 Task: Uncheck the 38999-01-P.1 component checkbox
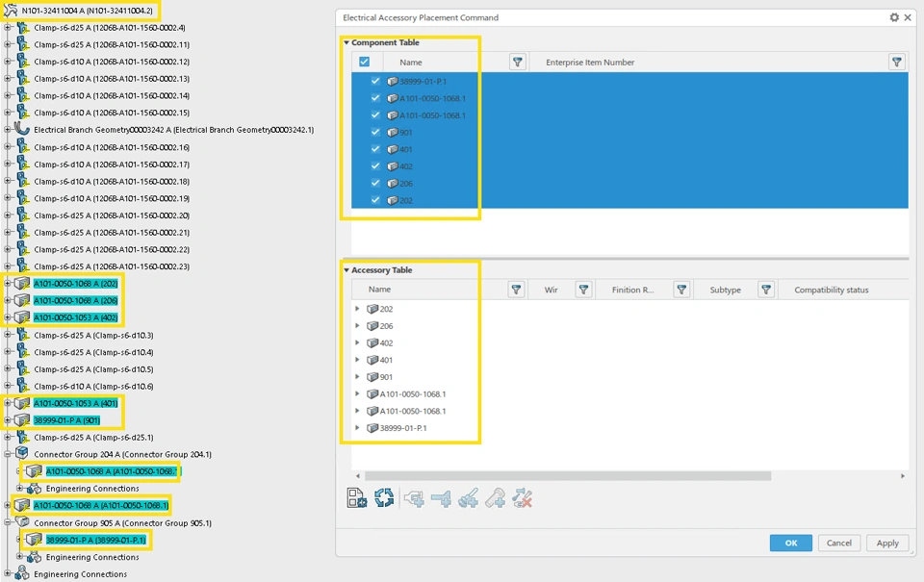tap(375, 82)
